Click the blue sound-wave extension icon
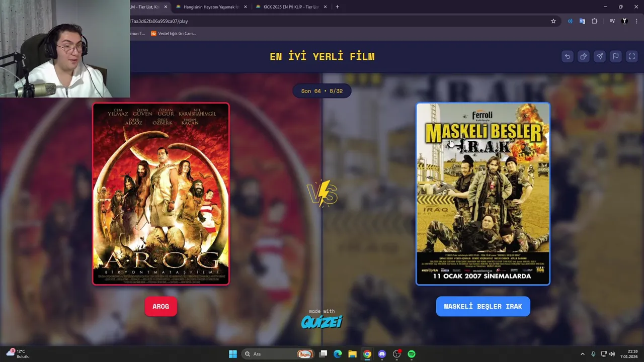Image resolution: width=644 pixels, height=362 pixels. pyautogui.click(x=570, y=21)
